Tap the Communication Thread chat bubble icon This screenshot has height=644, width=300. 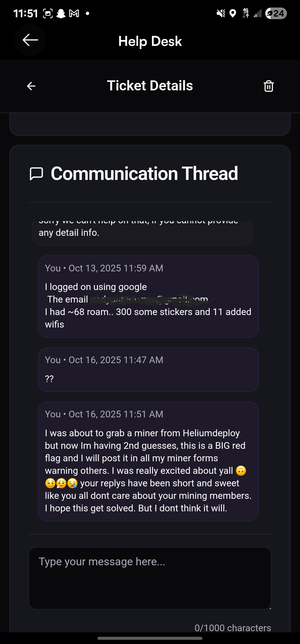click(36, 174)
